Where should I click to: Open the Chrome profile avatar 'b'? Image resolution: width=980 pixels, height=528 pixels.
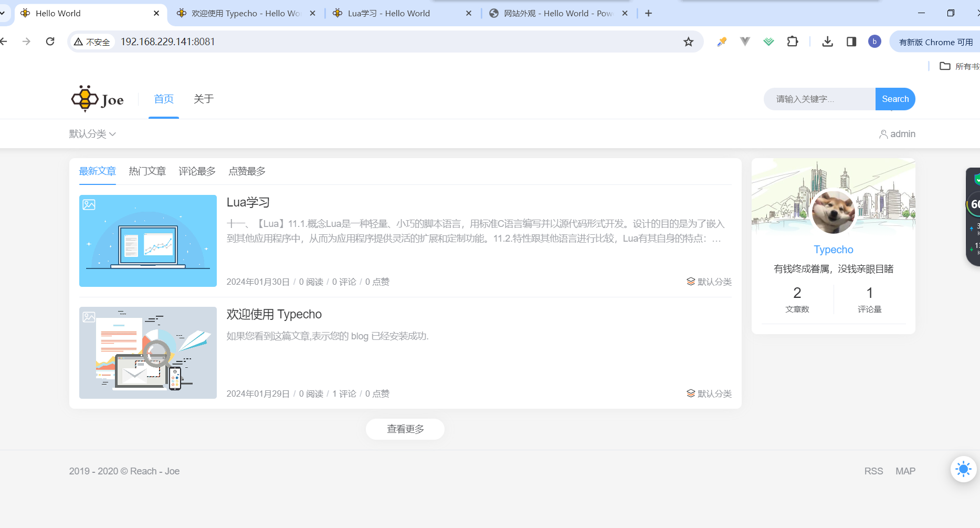(874, 42)
